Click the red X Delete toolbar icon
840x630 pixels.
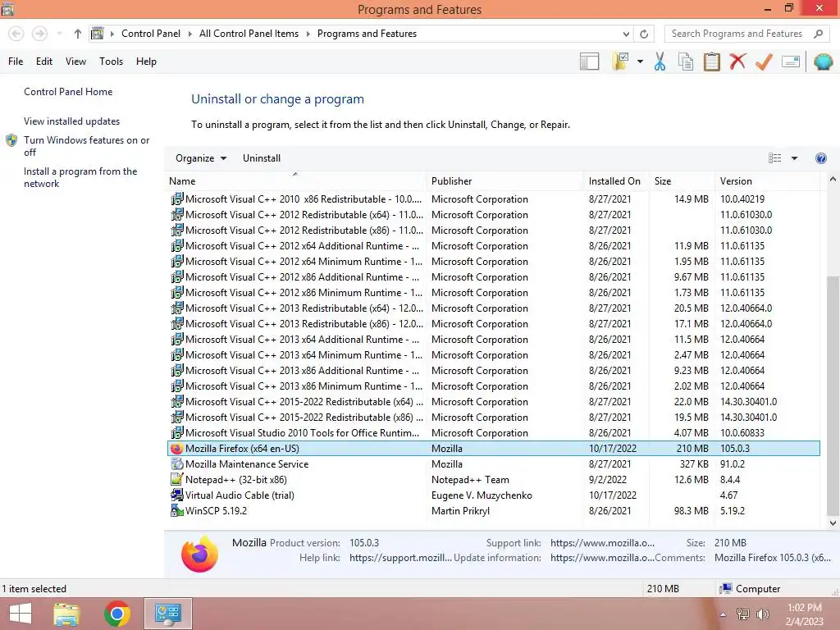(737, 62)
